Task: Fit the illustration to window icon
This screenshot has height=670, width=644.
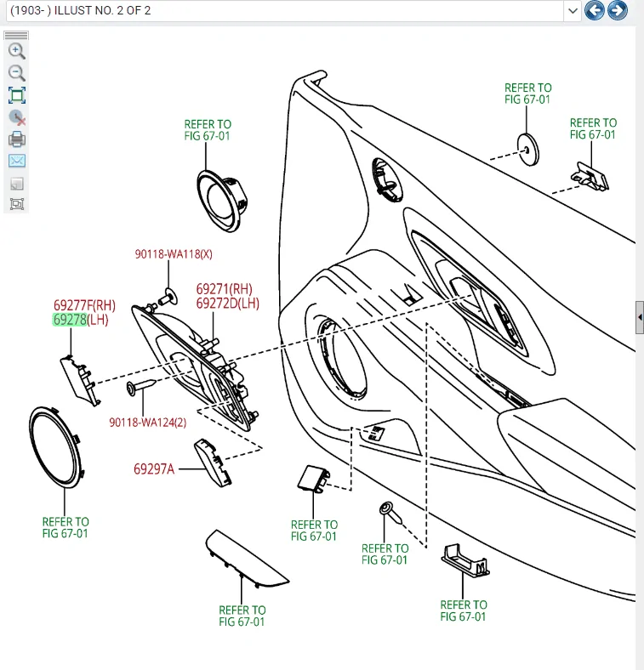Action: pyautogui.click(x=17, y=95)
